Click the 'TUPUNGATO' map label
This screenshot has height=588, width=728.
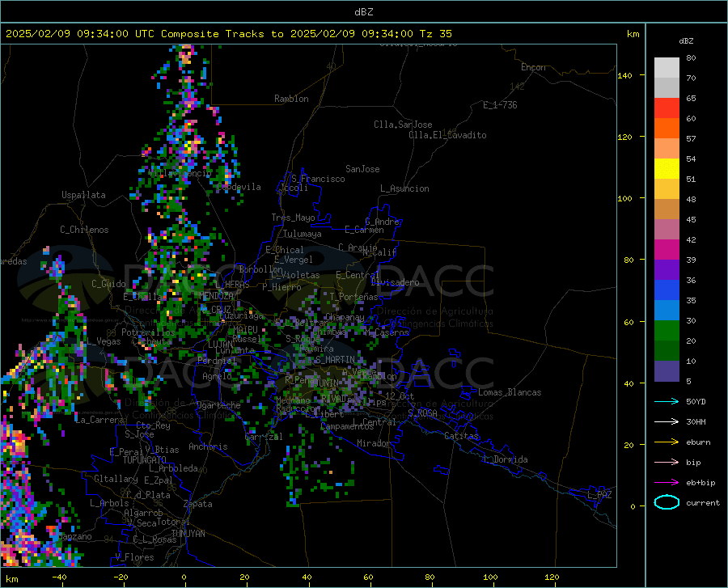click(x=145, y=460)
